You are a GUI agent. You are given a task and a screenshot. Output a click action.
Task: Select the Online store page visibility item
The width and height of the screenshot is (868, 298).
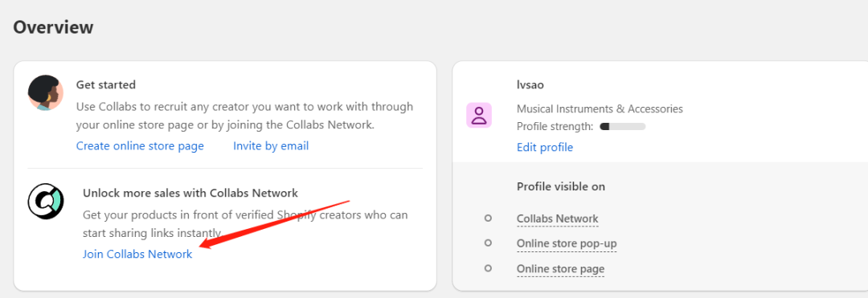point(560,269)
